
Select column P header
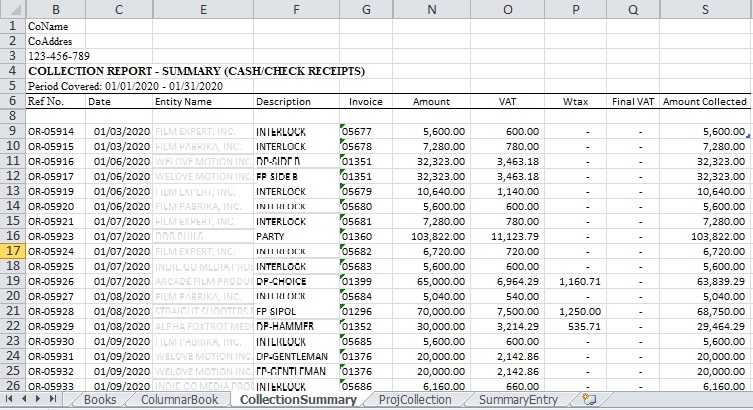tap(575, 9)
